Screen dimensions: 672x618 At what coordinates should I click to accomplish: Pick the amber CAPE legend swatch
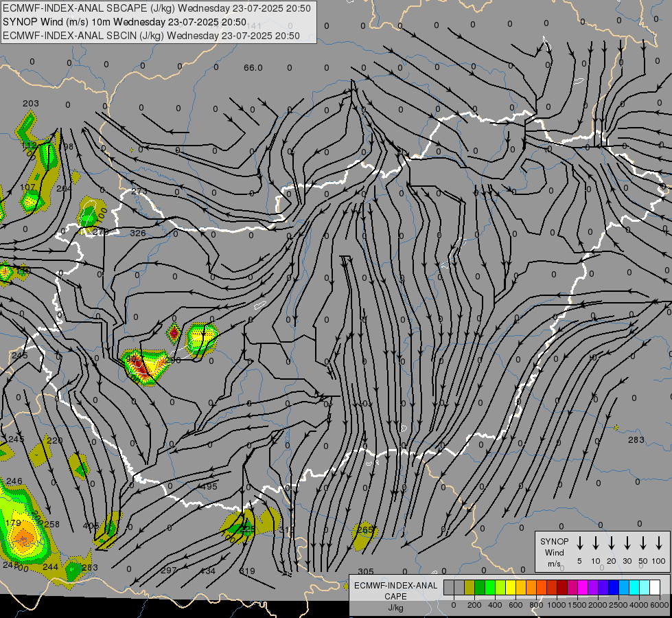[521, 587]
